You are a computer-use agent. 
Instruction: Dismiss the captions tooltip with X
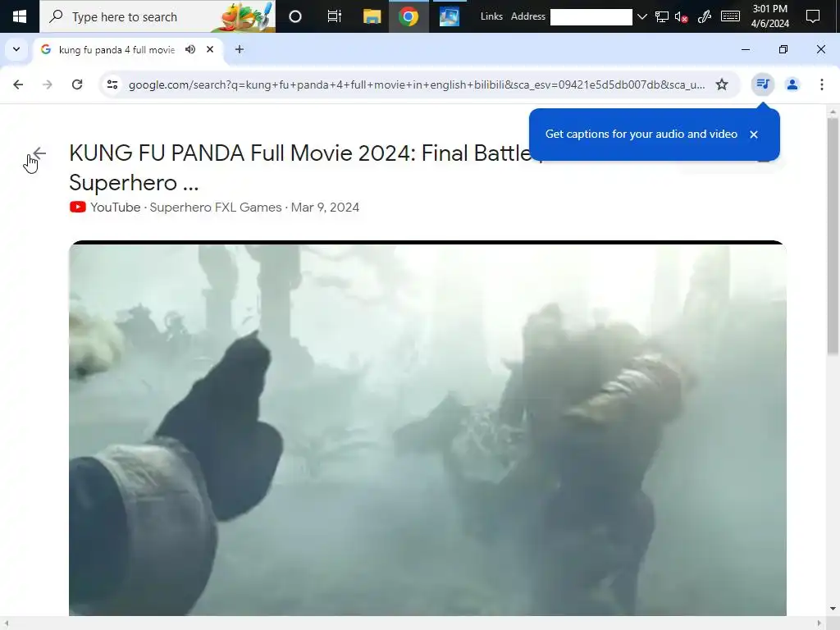[x=754, y=135]
